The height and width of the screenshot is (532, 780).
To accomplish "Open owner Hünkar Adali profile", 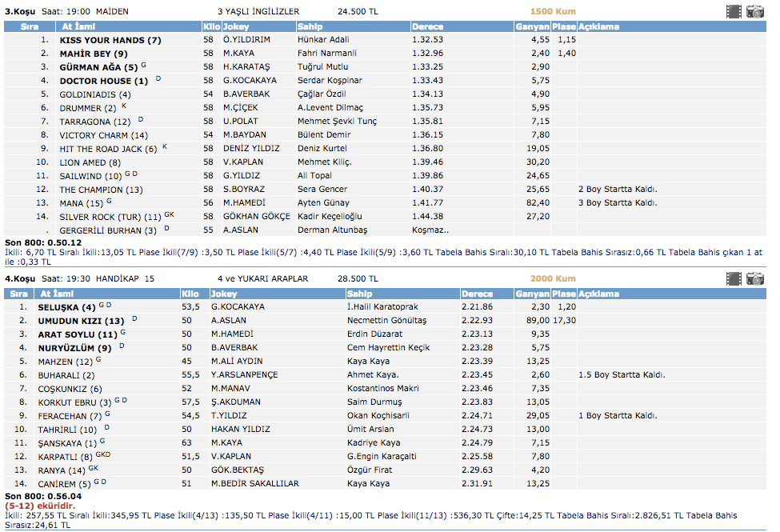I will tap(324, 40).
